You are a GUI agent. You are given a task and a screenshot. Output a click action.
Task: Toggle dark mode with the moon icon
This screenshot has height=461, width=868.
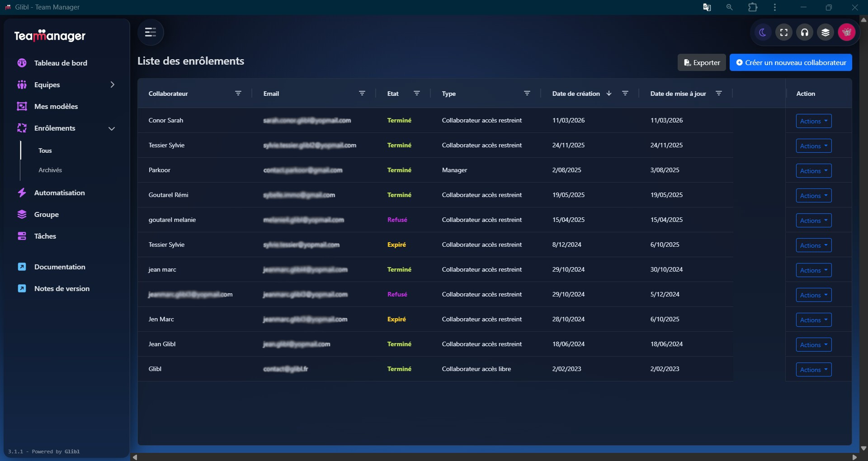[x=763, y=33]
